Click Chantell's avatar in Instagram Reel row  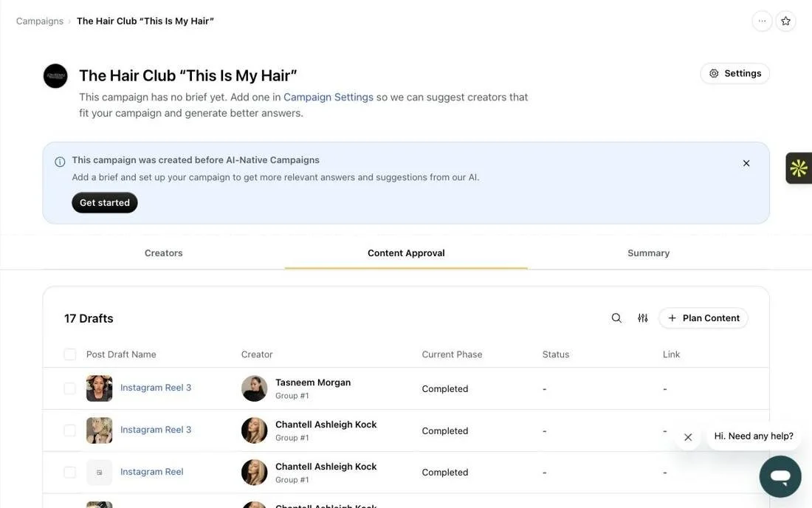point(254,473)
